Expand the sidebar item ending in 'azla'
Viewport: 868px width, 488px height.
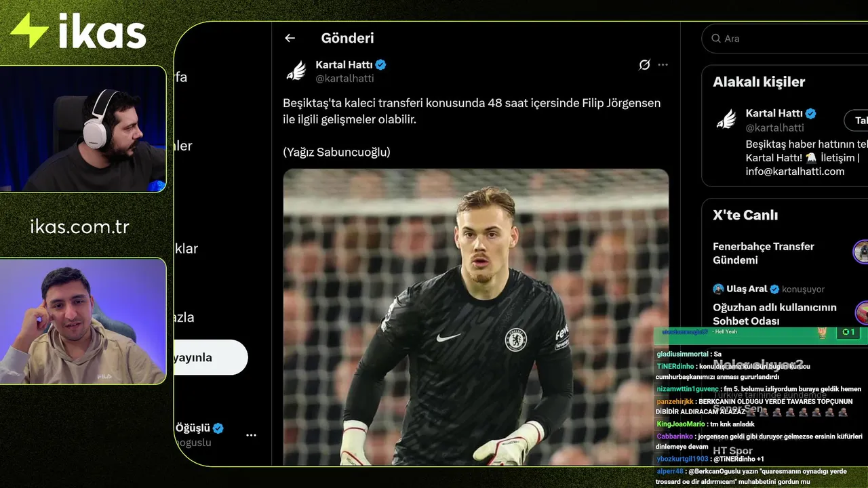pyautogui.click(x=184, y=317)
